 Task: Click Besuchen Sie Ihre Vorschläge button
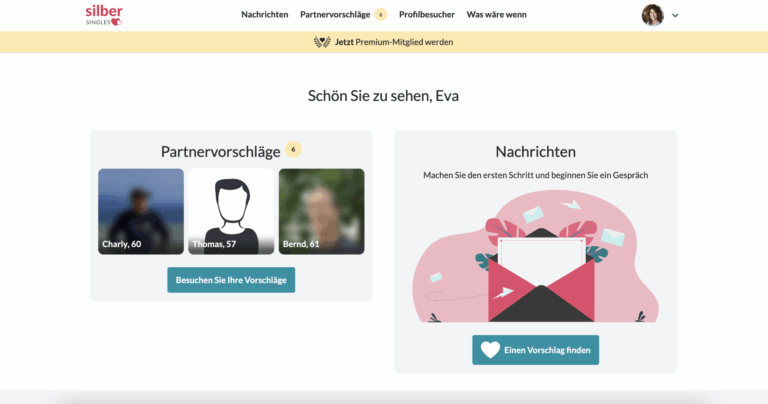click(x=231, y=280)
